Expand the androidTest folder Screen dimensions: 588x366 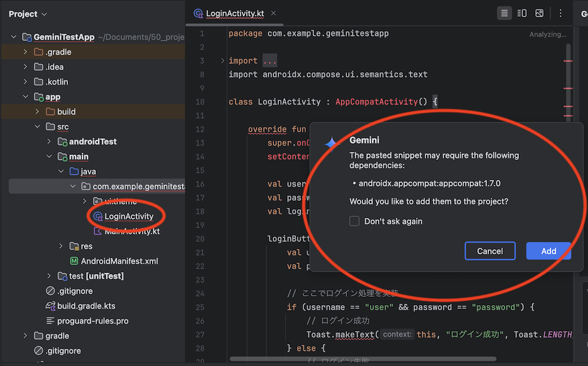point(49,141)
